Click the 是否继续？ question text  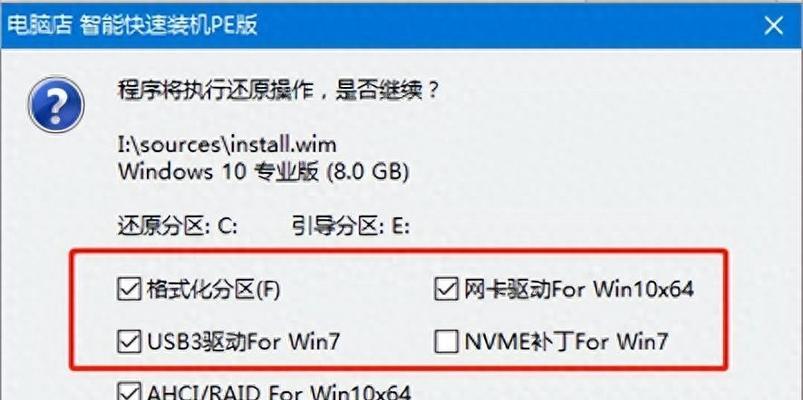click(387, 92)
